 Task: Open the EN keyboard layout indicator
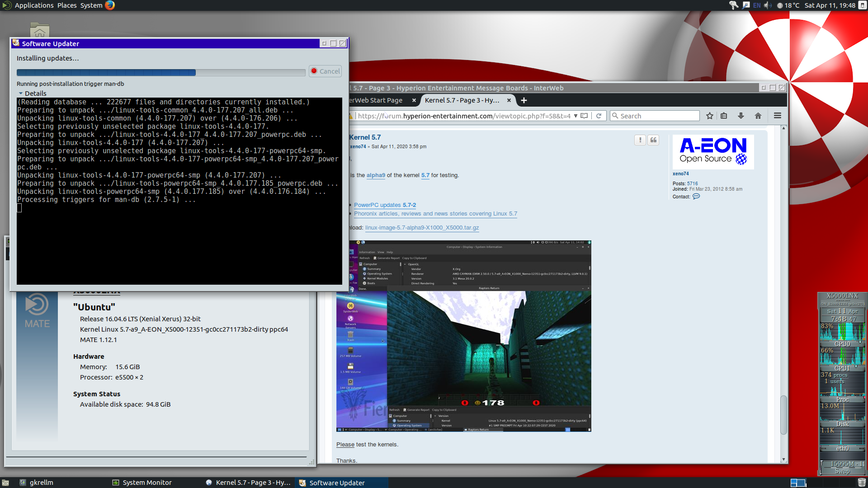coord(757,5)
